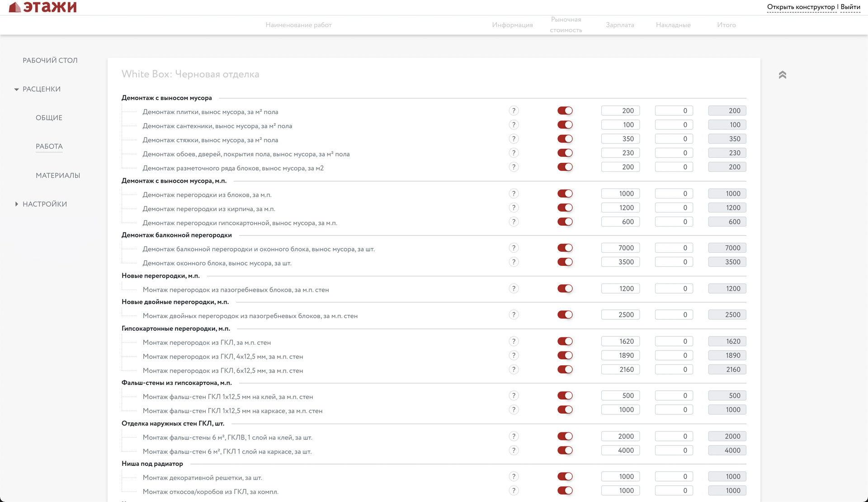
Task: Click the Этажи logo icon
Action: (x=15, y=7)
